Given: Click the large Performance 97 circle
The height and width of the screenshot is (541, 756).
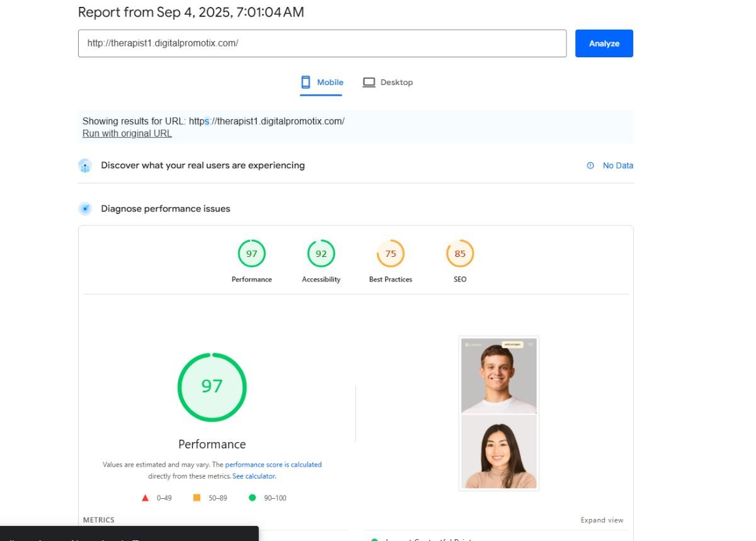Looking at the screenshot, I should coord(212,387).
